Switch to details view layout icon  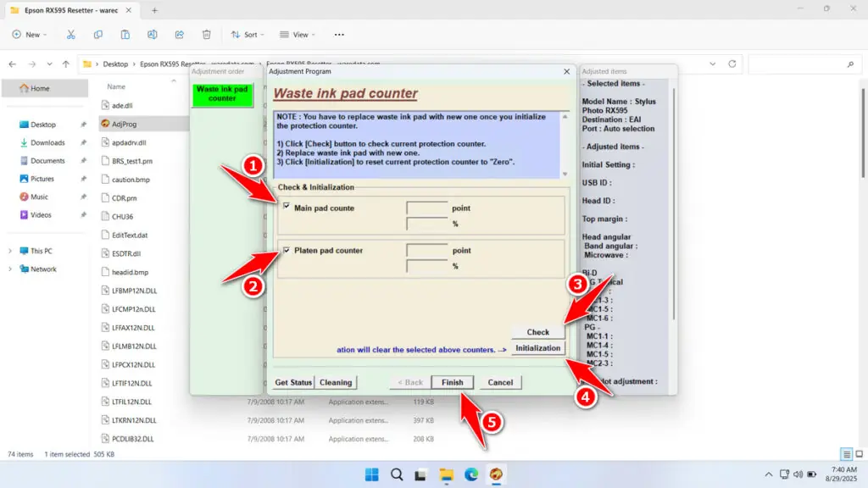coord(847,454)
